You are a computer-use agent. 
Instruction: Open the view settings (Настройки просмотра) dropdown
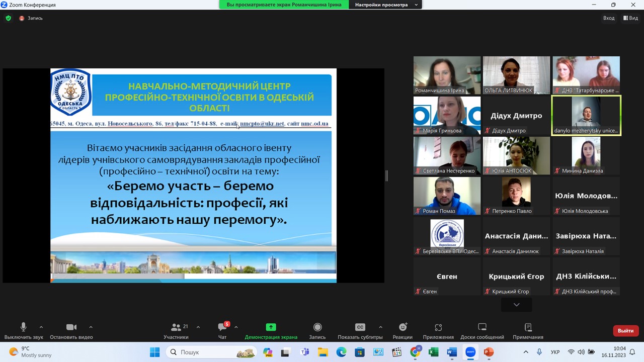click(x=386, y=5)
